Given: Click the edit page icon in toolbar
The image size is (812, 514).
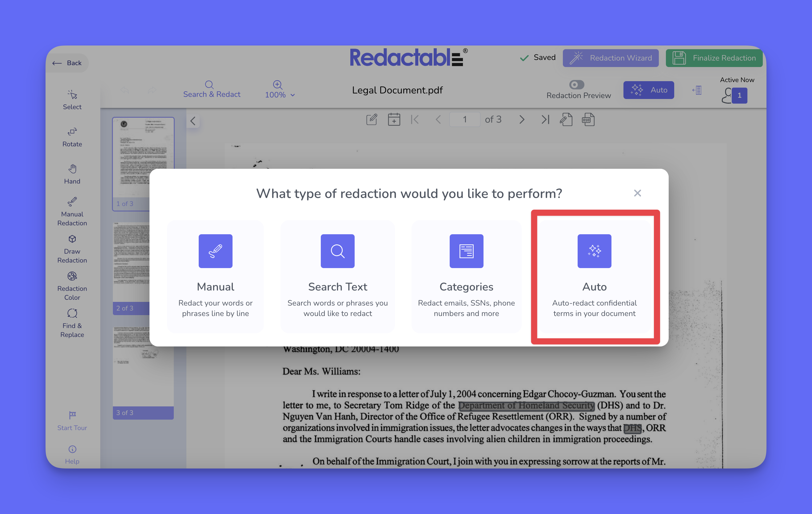Looking at the screenshot, I should pos(371,119).
